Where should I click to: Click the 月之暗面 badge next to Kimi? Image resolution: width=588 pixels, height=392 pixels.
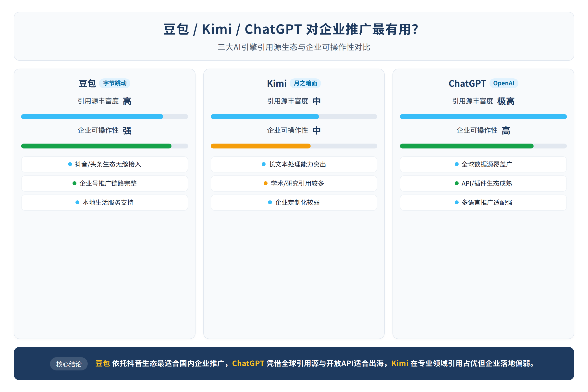305,83
